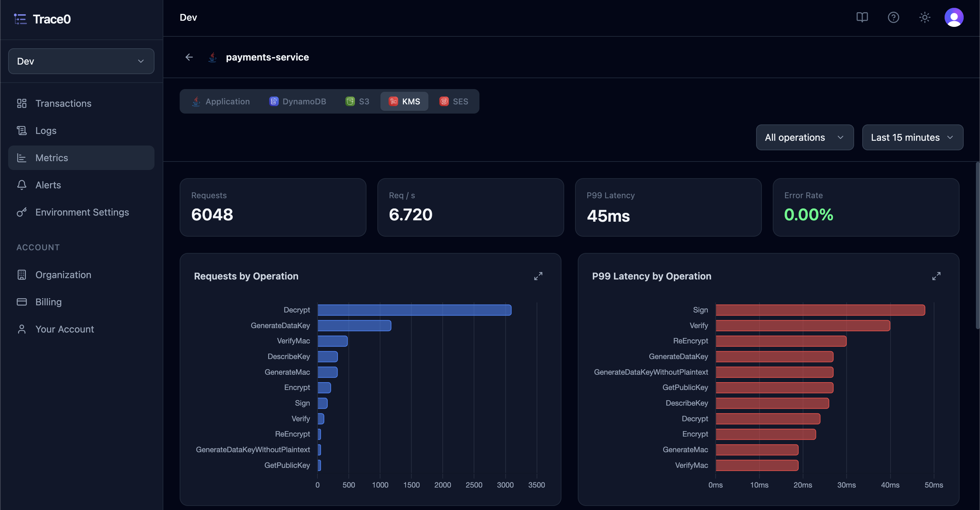Screen dimensions: 980x510
Task: Click the Decrypt requests bar
Action: coord(414,310)
